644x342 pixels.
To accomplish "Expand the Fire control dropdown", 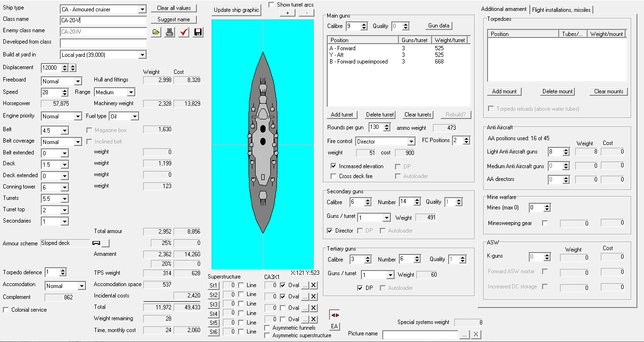I will click(x=411, y=142).
